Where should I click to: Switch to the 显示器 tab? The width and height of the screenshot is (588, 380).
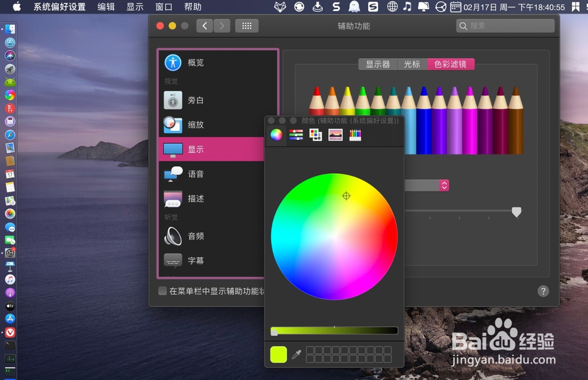click(x=378, y=64)
